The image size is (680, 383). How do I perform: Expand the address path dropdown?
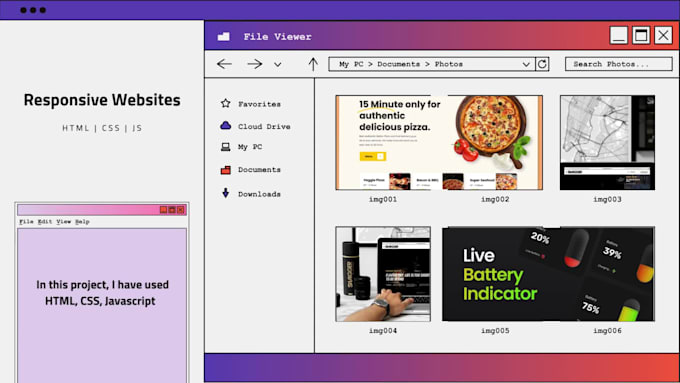tap(526, 64)
